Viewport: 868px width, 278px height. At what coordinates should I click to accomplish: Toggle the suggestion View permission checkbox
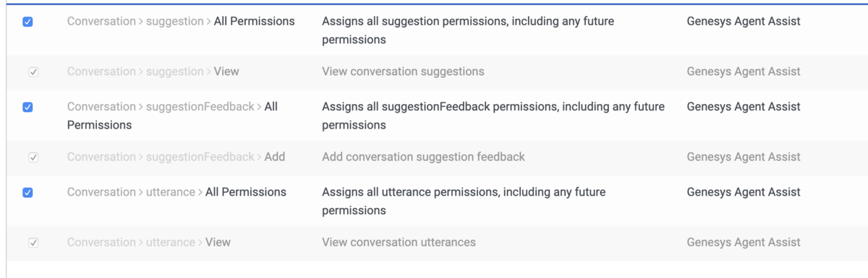[x=33, y=72]
